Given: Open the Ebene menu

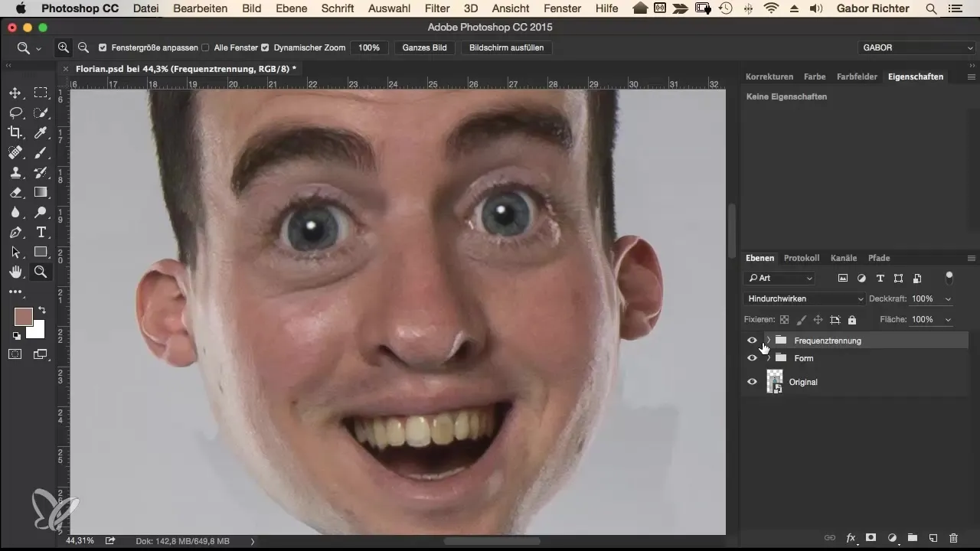Looking at the screenshot, I should coord(292,9).
